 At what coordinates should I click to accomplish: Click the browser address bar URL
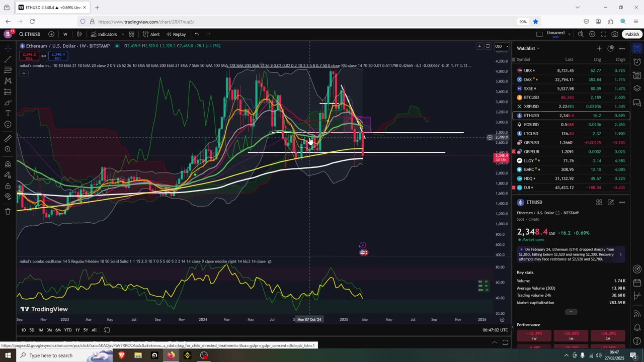tap(146, 22)
